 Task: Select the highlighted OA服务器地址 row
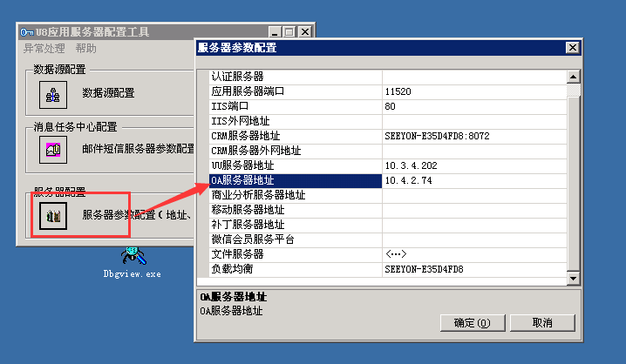tap(388, 180)
